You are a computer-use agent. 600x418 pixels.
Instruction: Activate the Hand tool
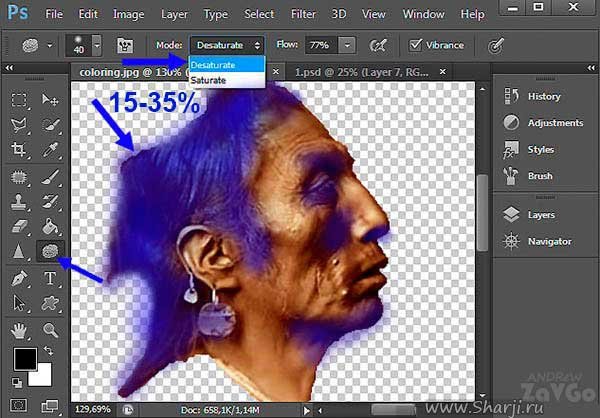click(x=19, y=330)
